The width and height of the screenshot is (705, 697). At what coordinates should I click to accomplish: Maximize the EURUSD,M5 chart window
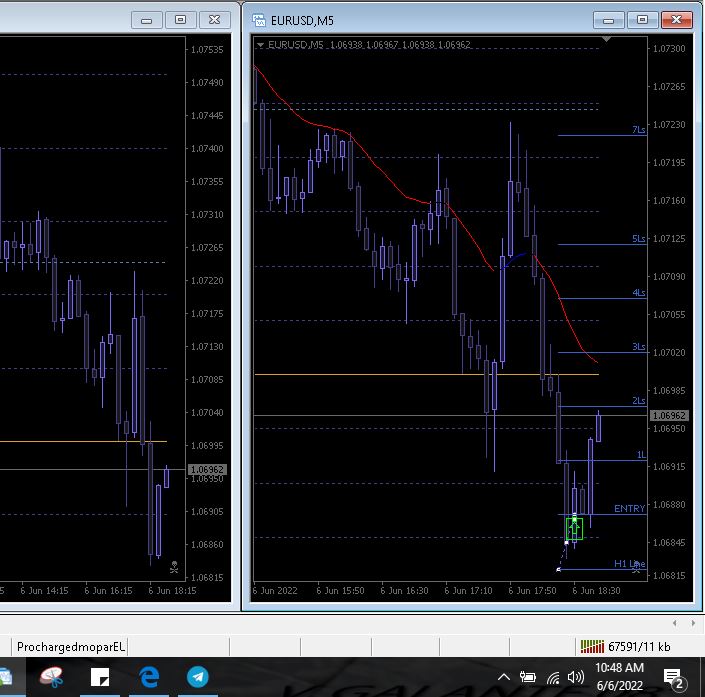point(642,20)
